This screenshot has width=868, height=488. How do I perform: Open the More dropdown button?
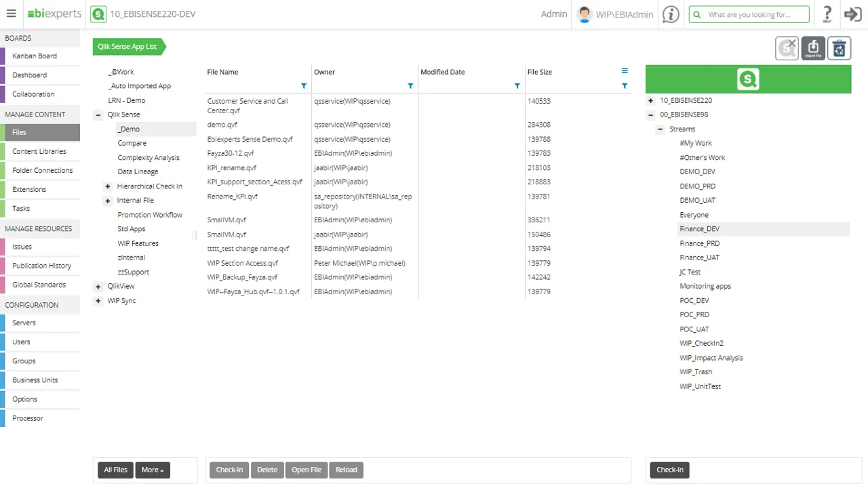(153, 470)
